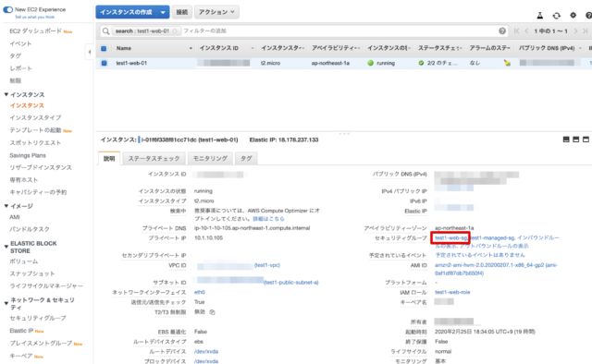The image size is (592, 364).
Task: Open the filter help question icon
Action: 502,30
